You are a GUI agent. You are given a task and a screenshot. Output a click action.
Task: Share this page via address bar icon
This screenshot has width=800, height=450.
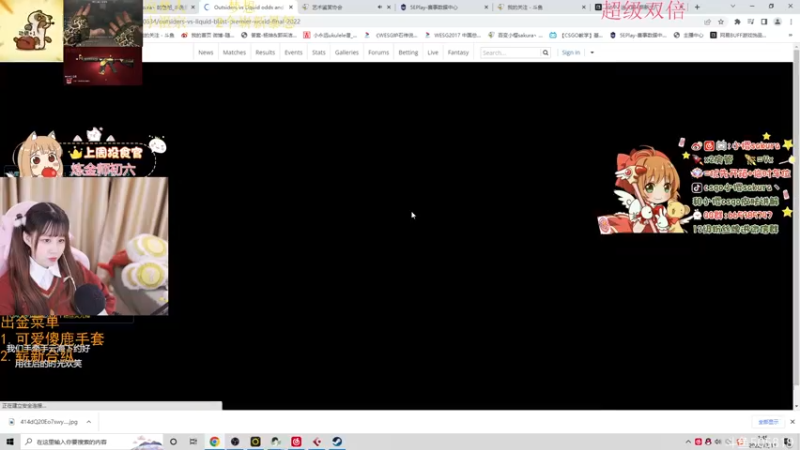[x=707, y=22]
